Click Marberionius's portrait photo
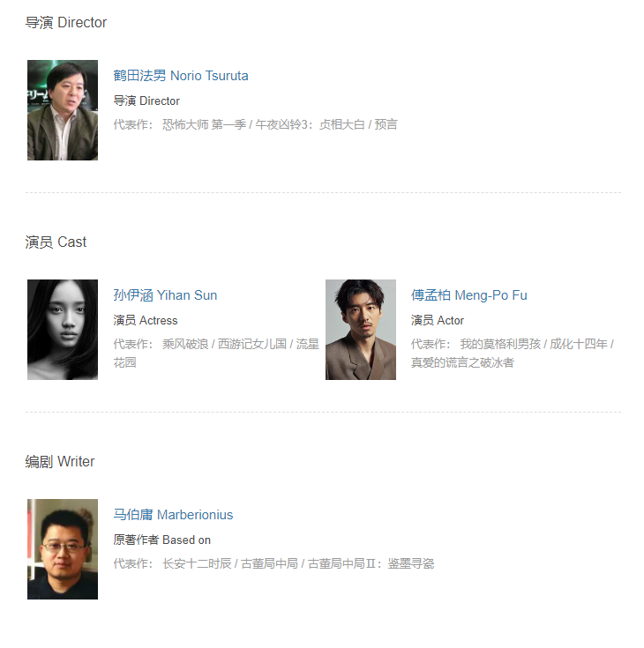 (x=63, y=548)
